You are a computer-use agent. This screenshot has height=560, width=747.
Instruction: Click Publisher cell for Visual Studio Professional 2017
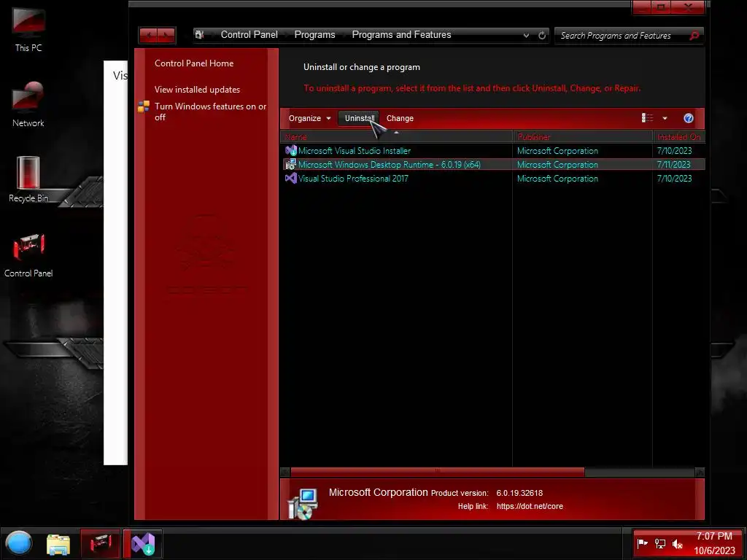557,179
